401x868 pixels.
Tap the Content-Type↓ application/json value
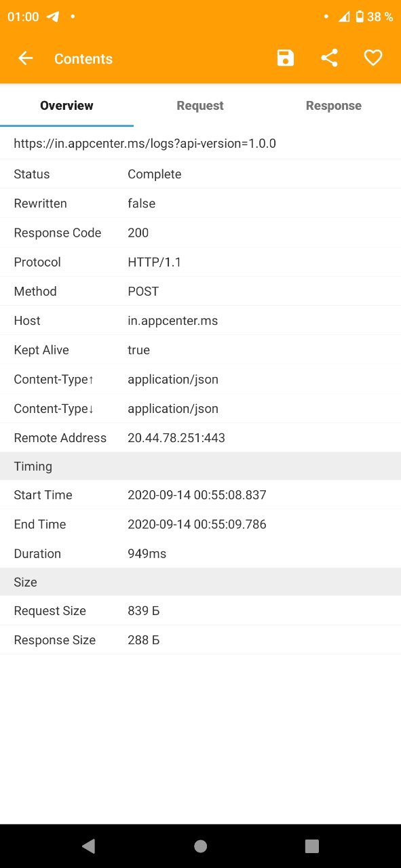(173, 408)
